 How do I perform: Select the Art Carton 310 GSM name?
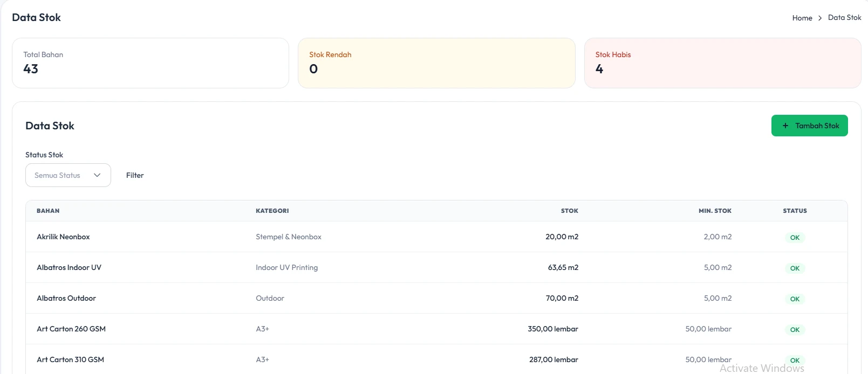(x=70, y=359)
